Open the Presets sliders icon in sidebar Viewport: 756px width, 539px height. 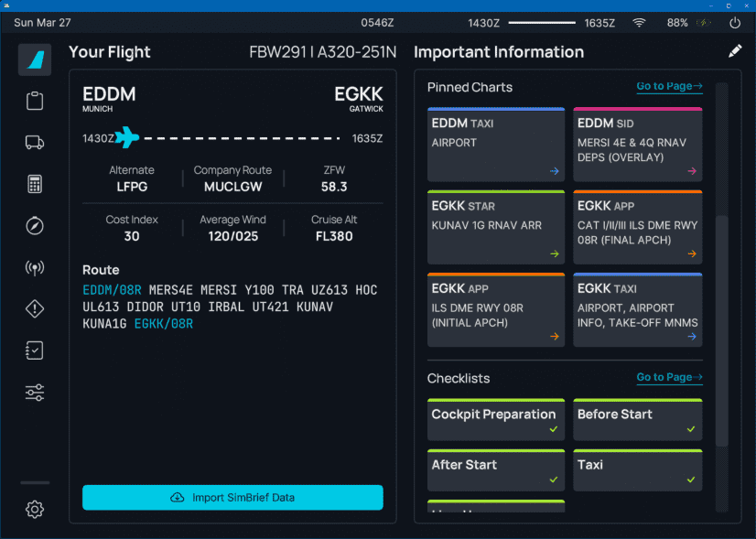35,393
